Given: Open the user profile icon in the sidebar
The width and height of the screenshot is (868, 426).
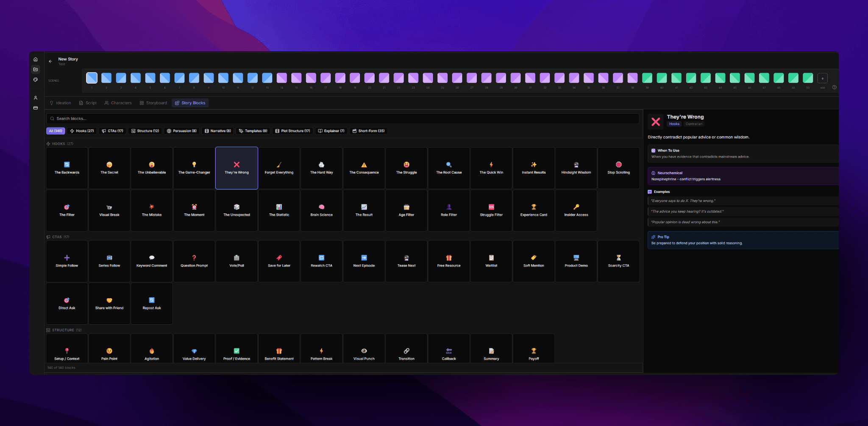Looking at the screenshot, I should point(36,98).
